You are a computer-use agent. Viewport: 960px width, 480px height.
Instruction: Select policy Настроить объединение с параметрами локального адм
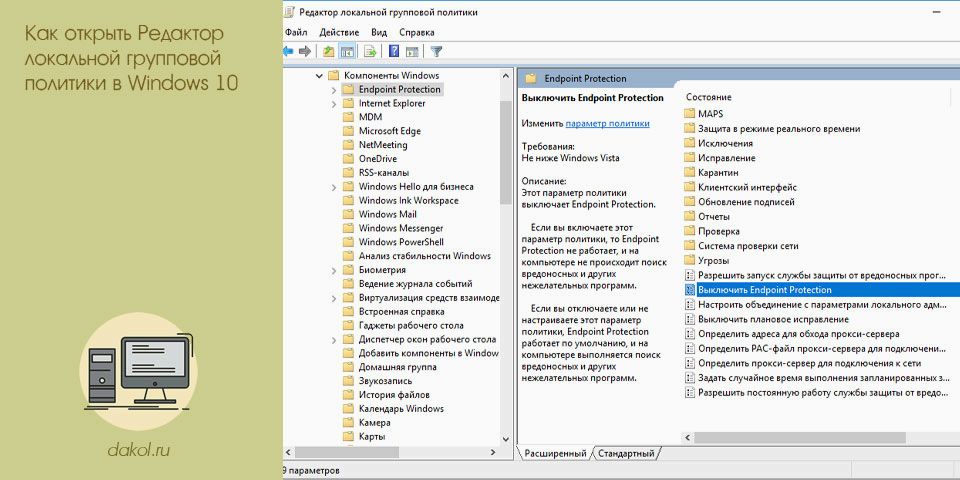823,304
